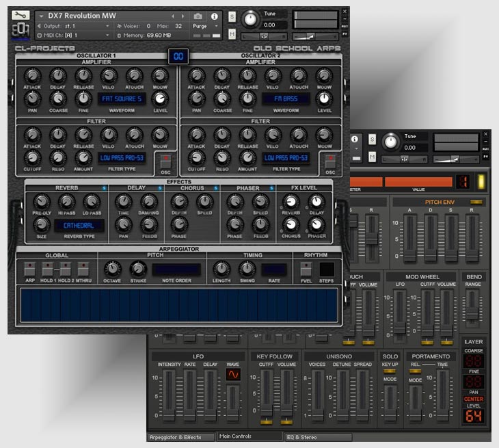This screenshot has height=448, width=499.
Task: Switch to the EQ & Stereo tab
Action: pyautogui.click(x=319, y=436)
